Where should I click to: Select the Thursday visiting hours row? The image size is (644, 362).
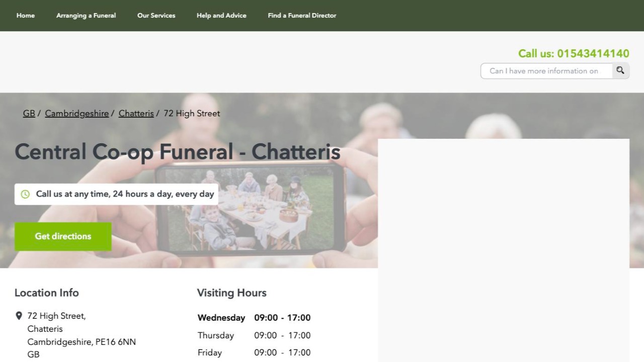click(x=254, y=335)
